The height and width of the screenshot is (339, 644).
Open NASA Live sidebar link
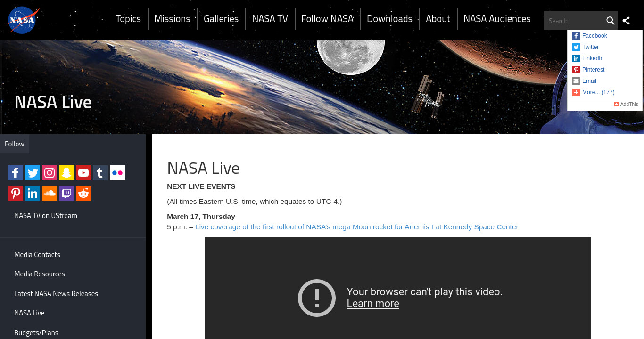click(29, 313)
